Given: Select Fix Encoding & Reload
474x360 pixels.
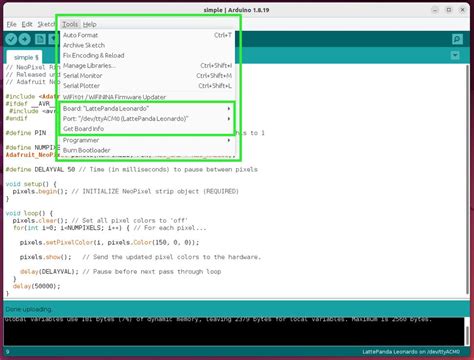Looking at the screenshot, I should click(x=147, y=55).
